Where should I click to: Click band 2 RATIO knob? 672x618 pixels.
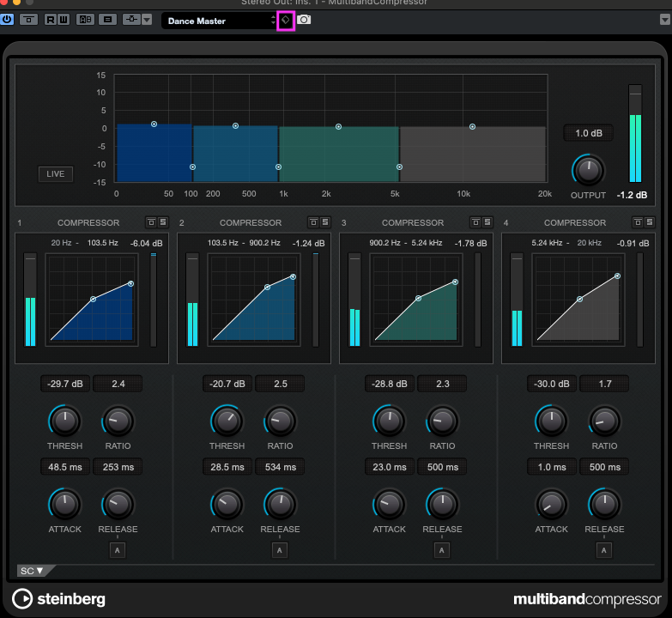pos(281,421)
